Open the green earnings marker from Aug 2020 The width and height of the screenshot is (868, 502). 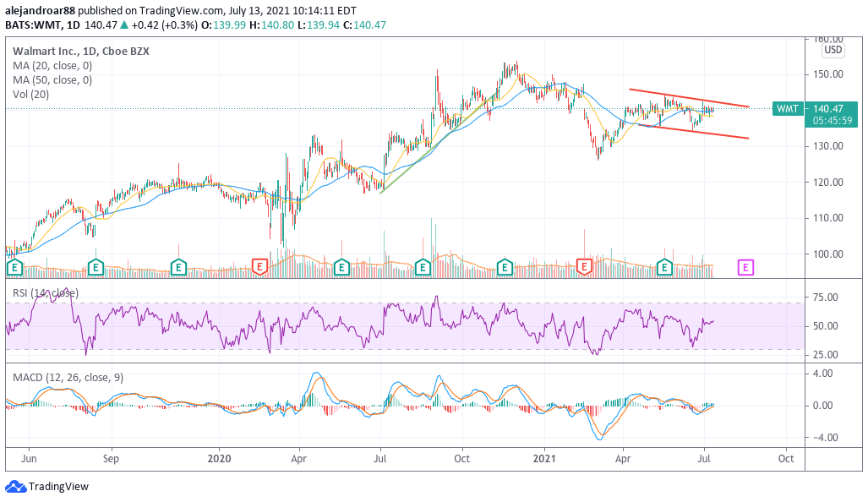pyautogui.click(x=423, y=268)
